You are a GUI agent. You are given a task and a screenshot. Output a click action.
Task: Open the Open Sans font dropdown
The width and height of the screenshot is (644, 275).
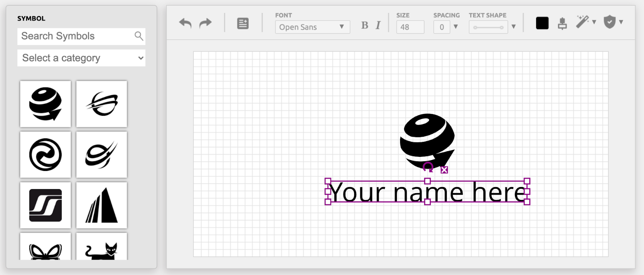(312, 27)
